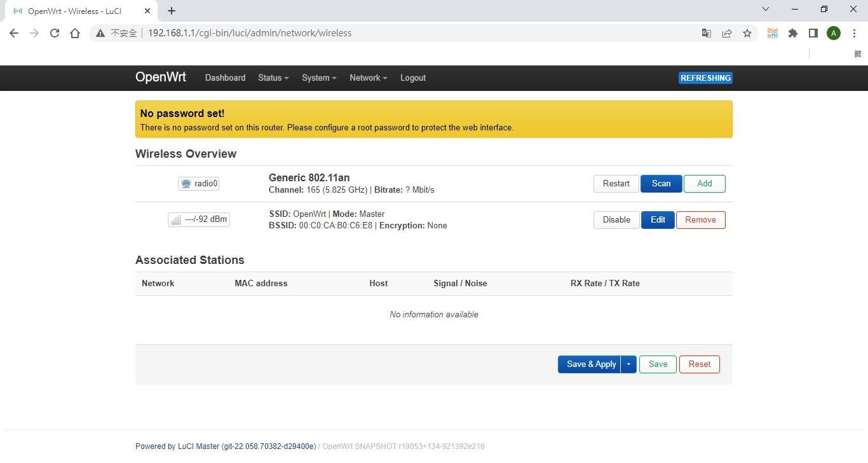Remove the OpenWrt wireless network

[700, 220]
